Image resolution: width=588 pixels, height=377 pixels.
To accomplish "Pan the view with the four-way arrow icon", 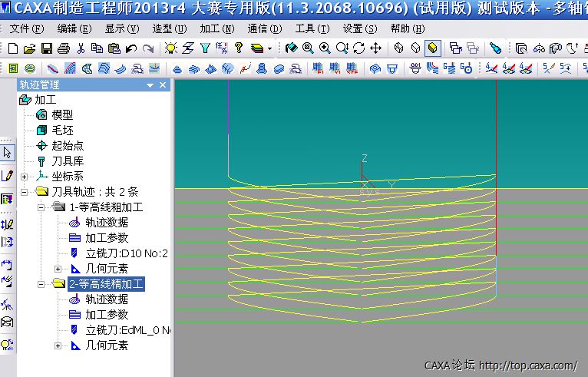I will click(375, 48).
